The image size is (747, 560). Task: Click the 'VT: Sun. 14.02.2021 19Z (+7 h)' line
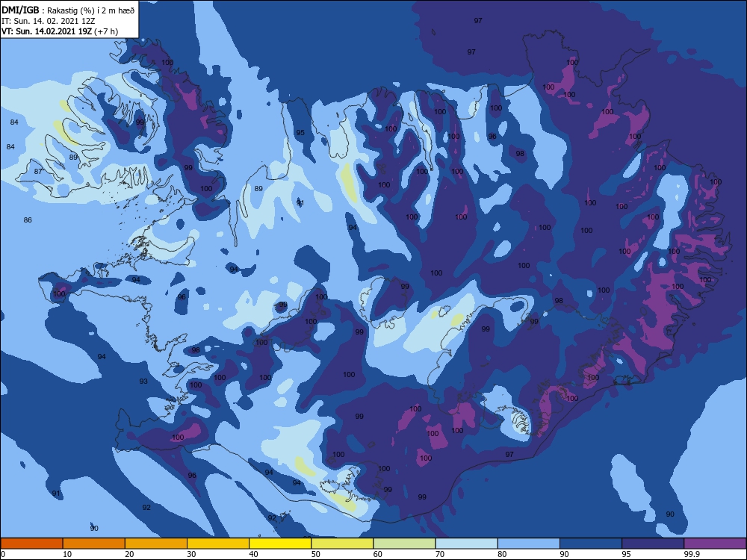[x=60, y=31]
